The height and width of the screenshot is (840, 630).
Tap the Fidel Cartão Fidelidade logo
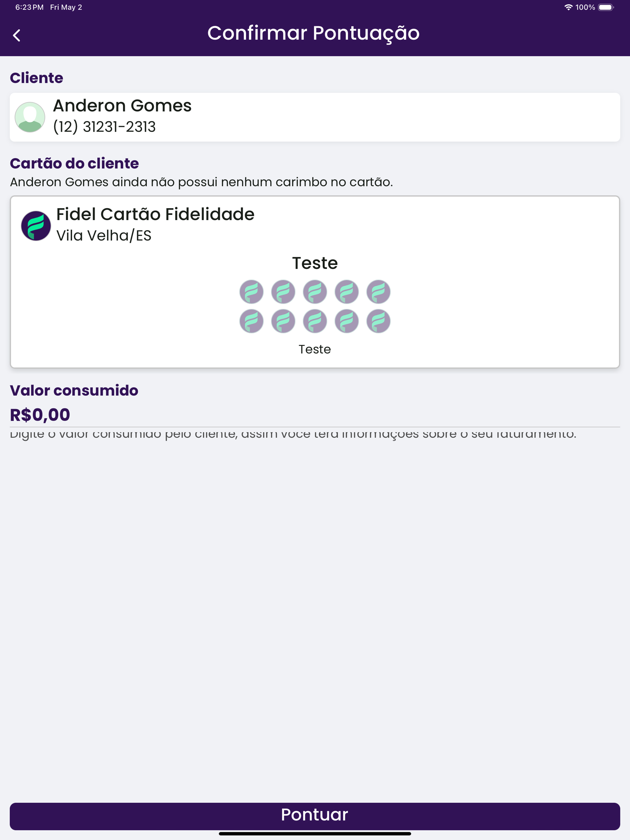[36, 226]
